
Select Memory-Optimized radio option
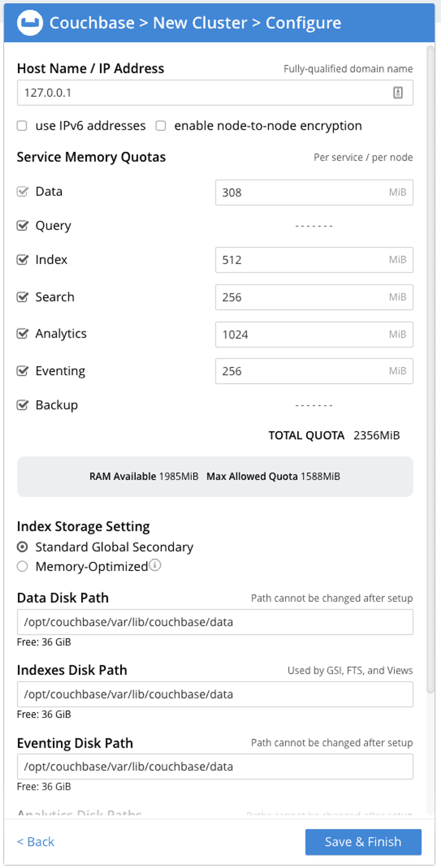point(22,566)
